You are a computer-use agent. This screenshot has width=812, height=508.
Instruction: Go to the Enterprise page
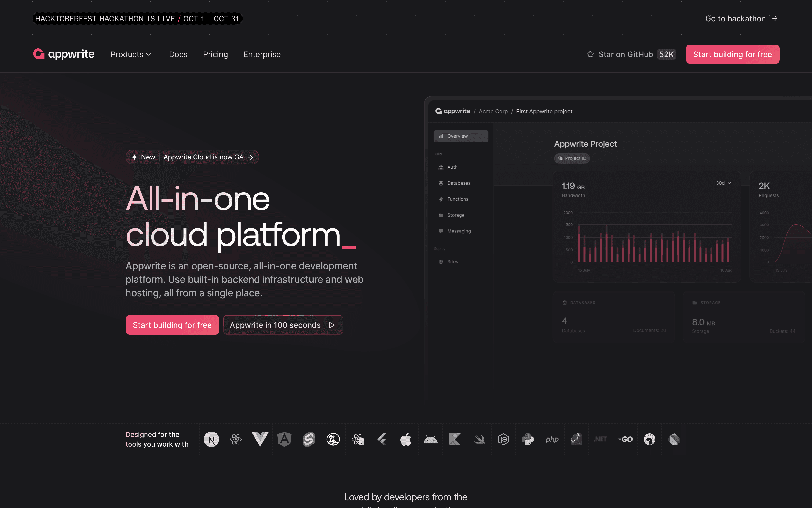coord(262,54)
